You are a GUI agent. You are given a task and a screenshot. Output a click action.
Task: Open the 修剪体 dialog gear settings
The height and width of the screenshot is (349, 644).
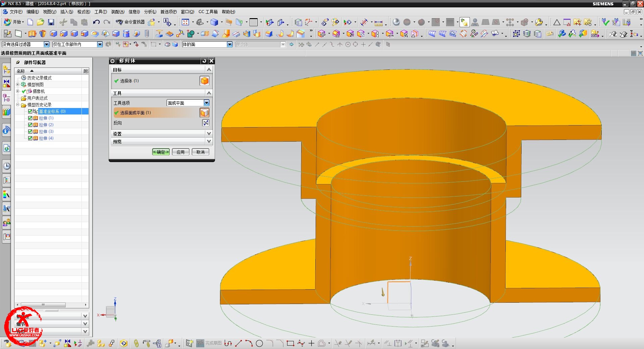pos(113,61)
